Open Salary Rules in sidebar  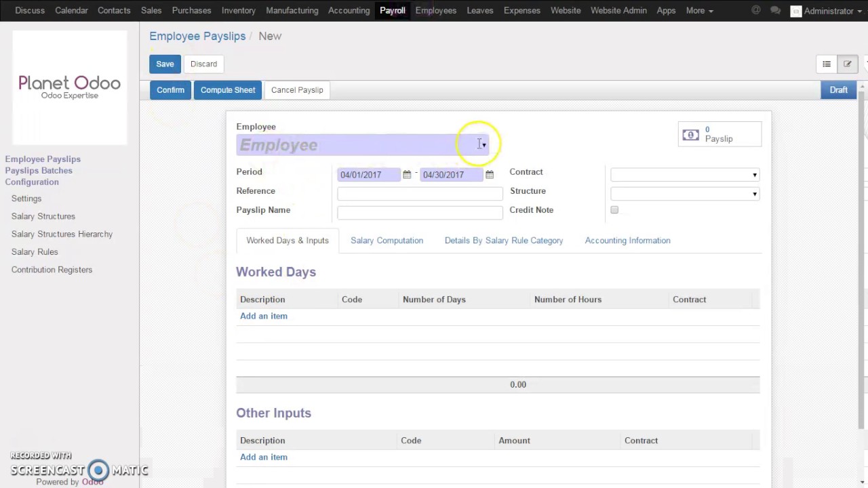pos(35,251)
